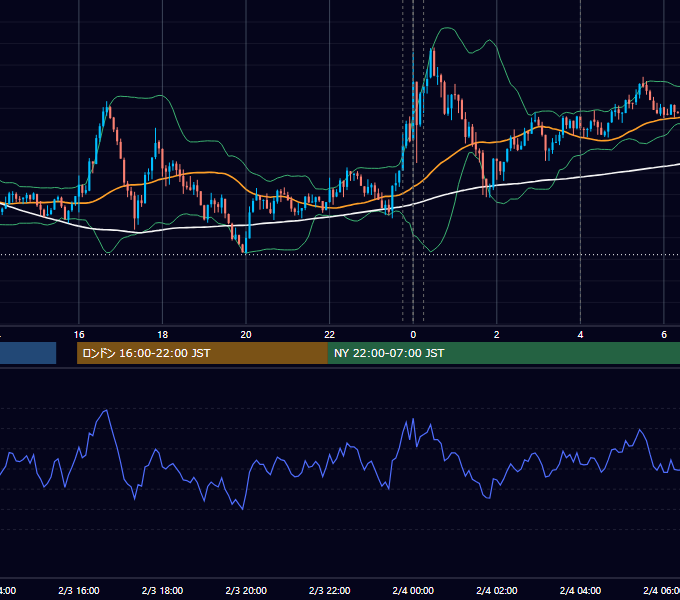Click hour label 6 on upper time axis
The height and width of the screenshot is (600, 680).
[664, 335]
